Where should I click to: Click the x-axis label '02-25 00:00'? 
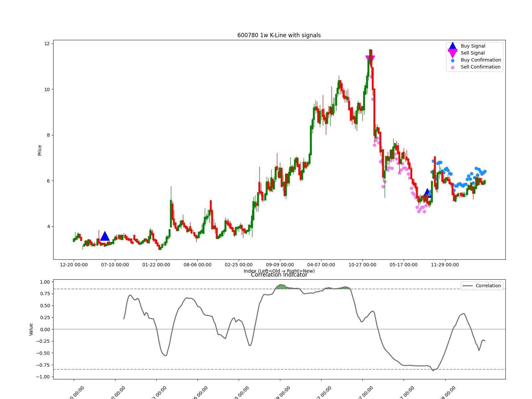coord(239,265)
